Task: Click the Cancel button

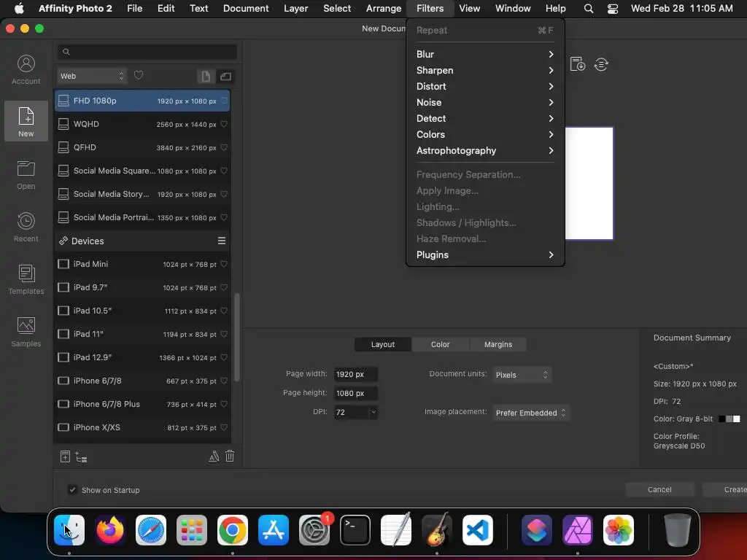Action: (659, 489)
